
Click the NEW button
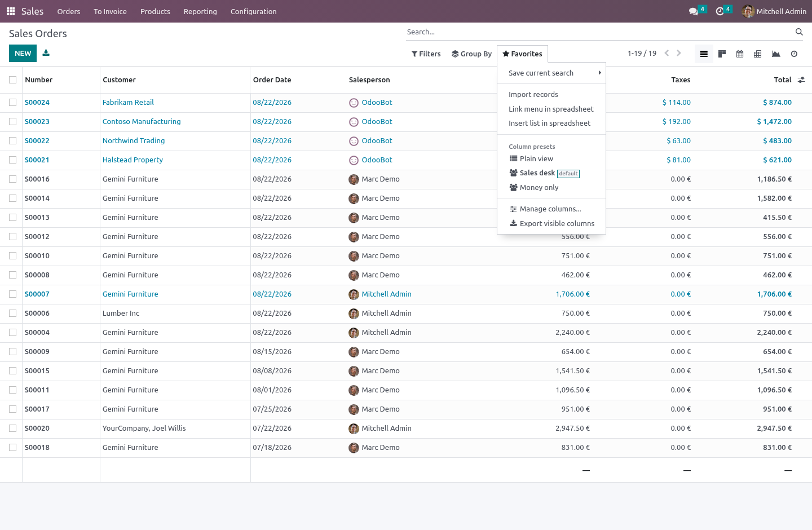point(23,53)
